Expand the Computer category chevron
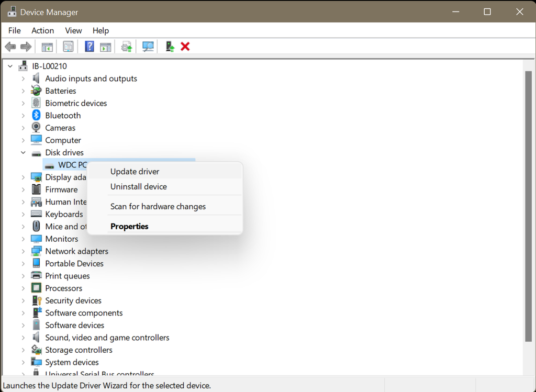Screen dimensions: 536x392 pyautogui.click(x=23, y=140)
